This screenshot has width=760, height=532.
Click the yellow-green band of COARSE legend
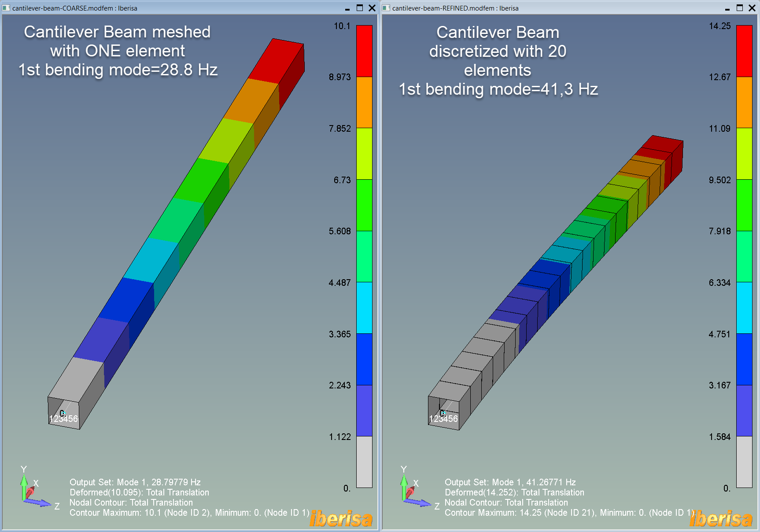pyautogui.click(x=364, y=154)
